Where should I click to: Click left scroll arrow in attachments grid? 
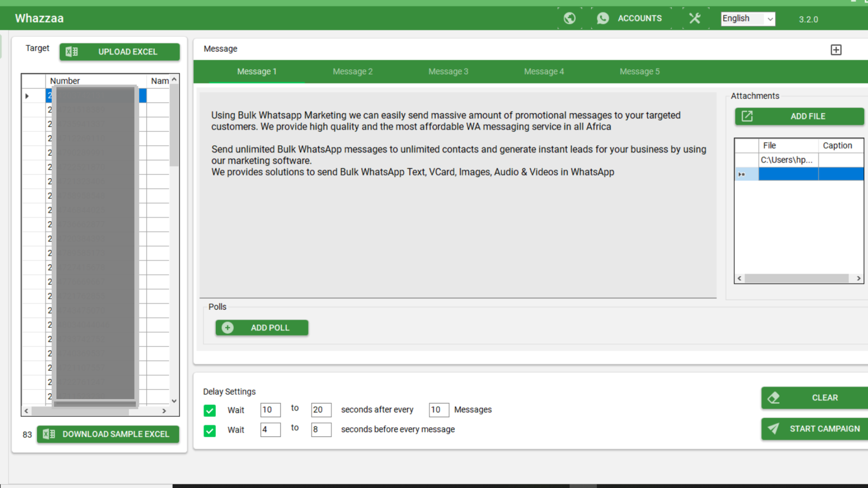coord(740,278)
